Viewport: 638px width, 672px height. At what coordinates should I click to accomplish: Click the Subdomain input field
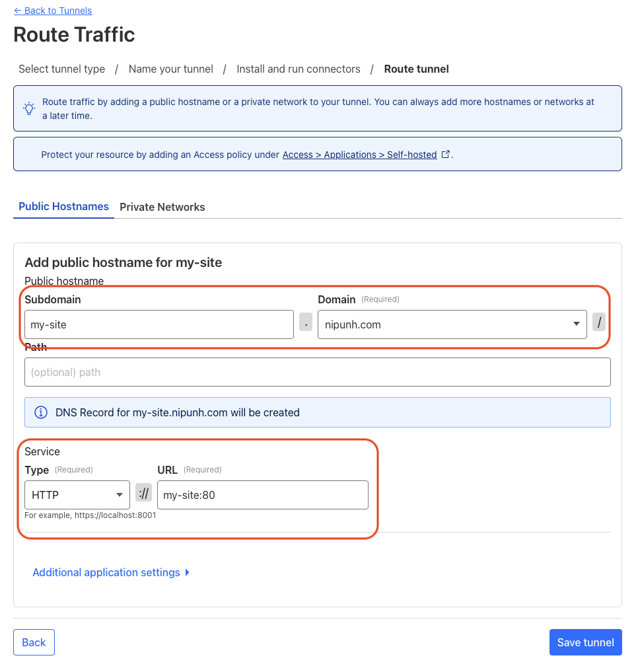click(x=159, y=324)
